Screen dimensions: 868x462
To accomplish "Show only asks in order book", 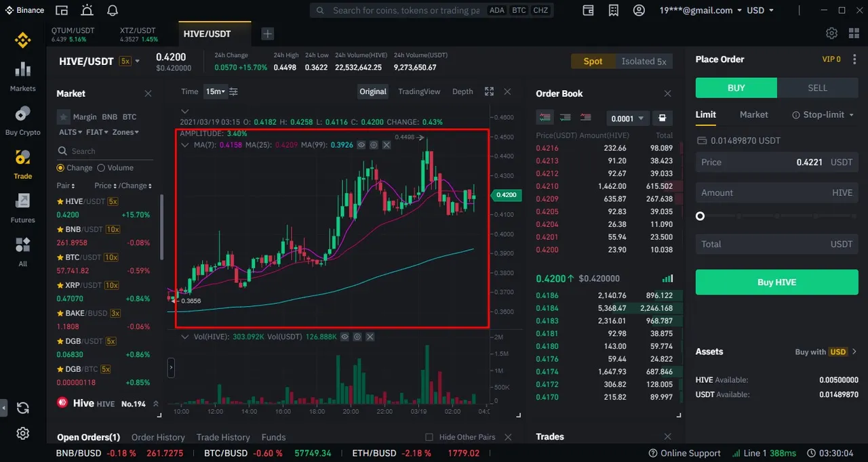I will point(585,118).
